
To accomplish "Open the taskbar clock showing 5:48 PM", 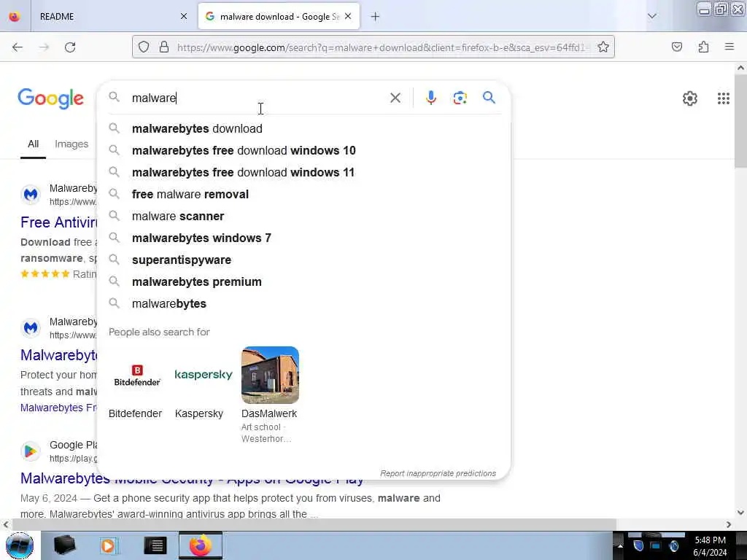I will (x=710, y=546).
